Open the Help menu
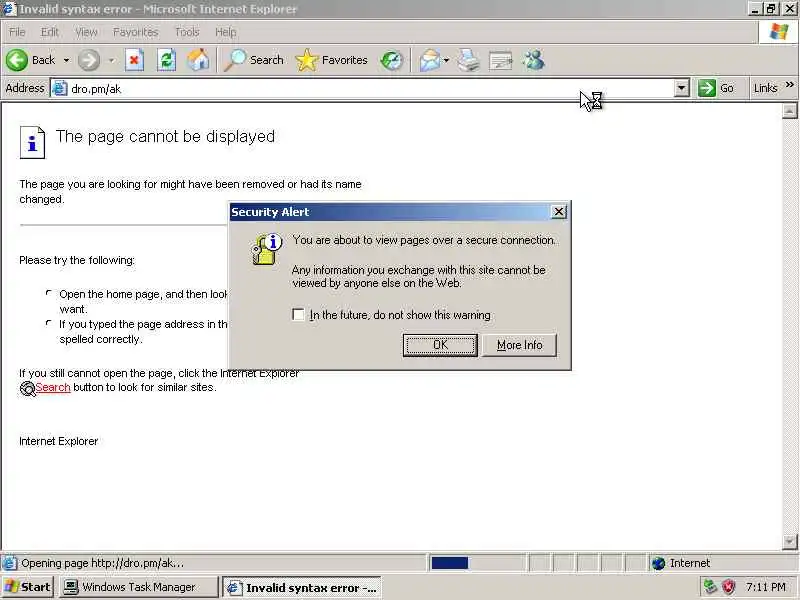 click(x=225, y=32)
